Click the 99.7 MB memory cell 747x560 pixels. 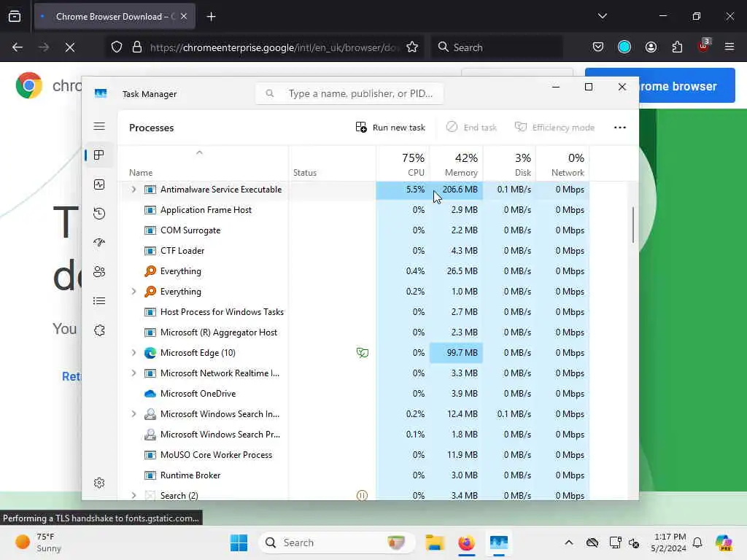coord(456,353)
